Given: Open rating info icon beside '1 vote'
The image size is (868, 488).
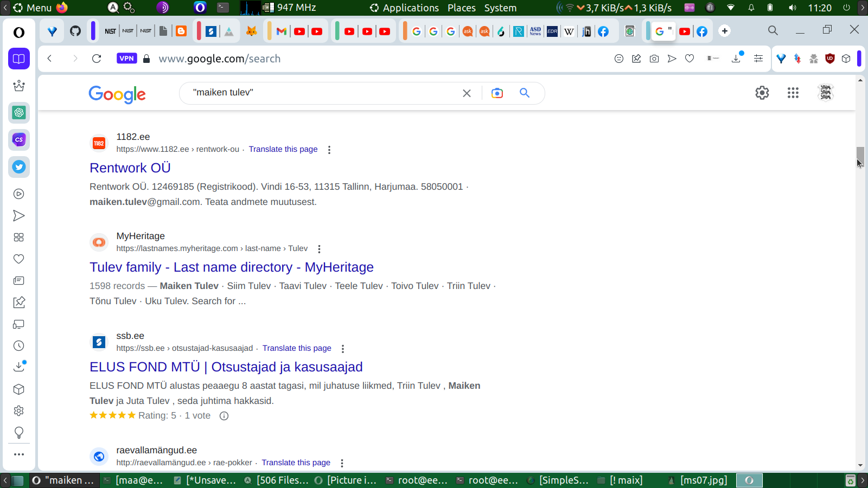Looking at the screenshot, I should coord(224,416).
